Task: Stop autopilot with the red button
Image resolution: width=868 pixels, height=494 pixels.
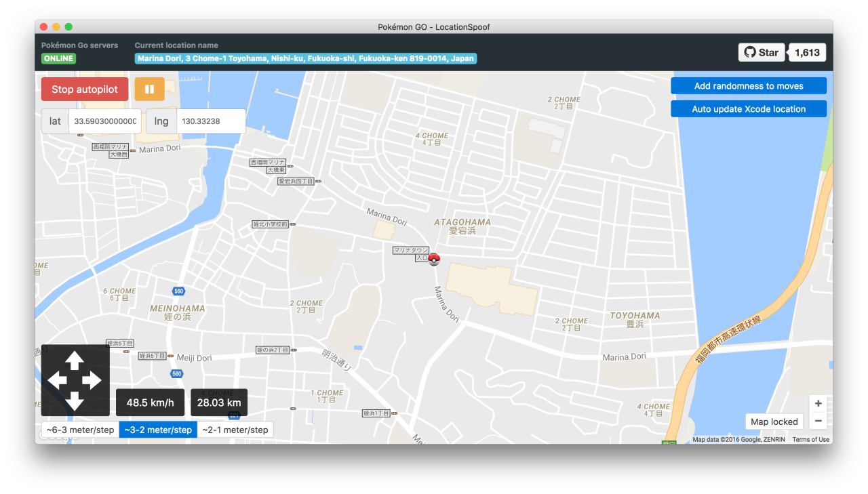Action: click(85, 89)
